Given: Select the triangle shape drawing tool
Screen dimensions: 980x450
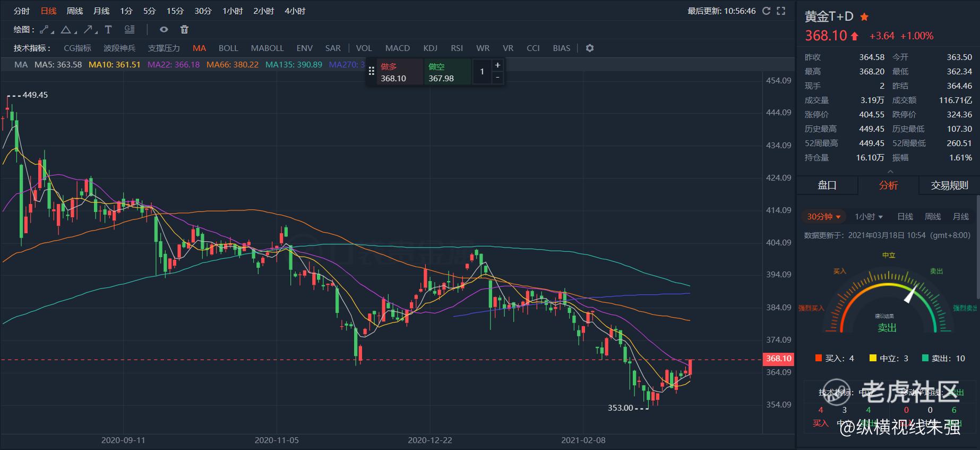Looking at the screenshot, I should click(x=66, y=30).
